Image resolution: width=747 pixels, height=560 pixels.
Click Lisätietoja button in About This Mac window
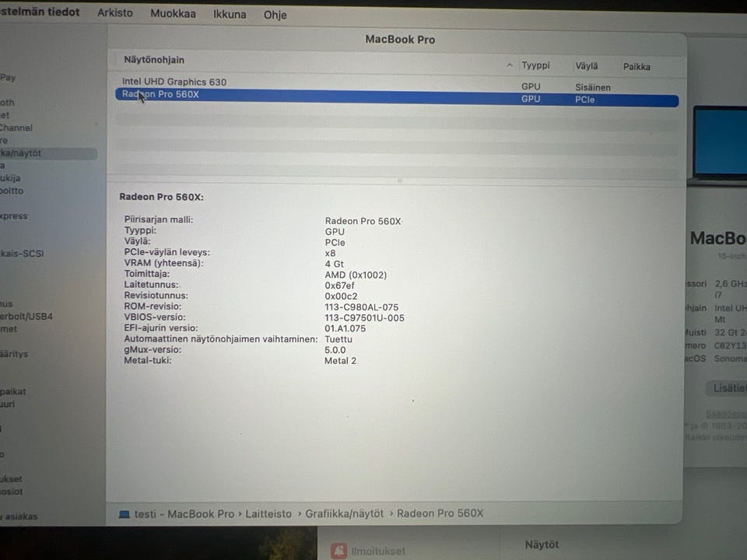(x=726, y=388)
